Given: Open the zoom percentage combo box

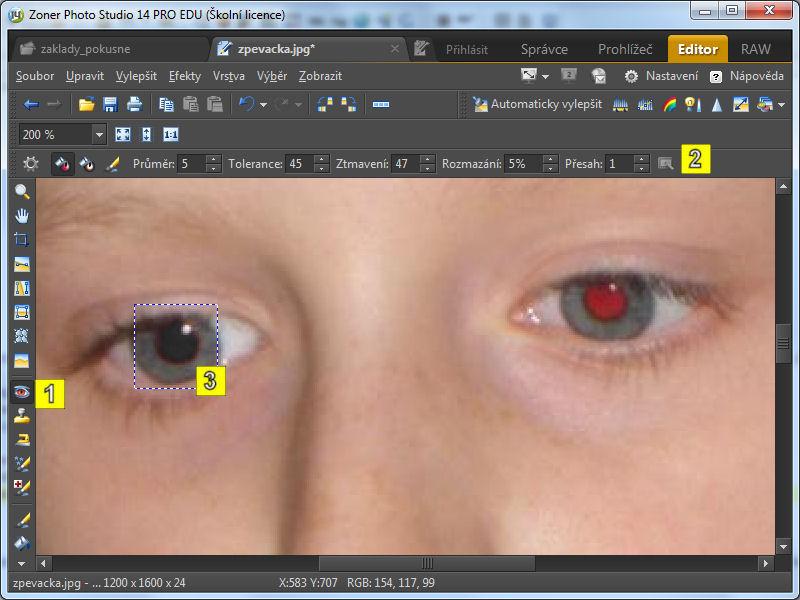Looking at the screenshot, I should [x=63, y=135].
